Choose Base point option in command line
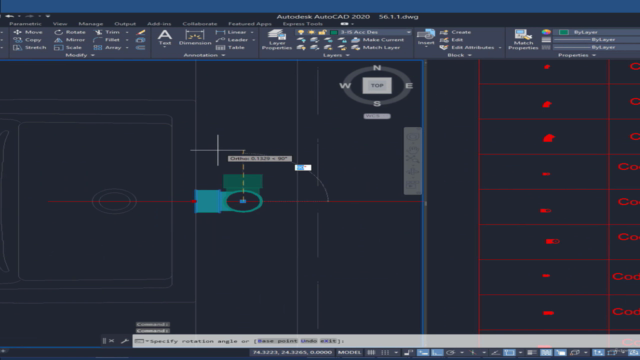The height and width of the screenshot is (360, 640). 278,341
